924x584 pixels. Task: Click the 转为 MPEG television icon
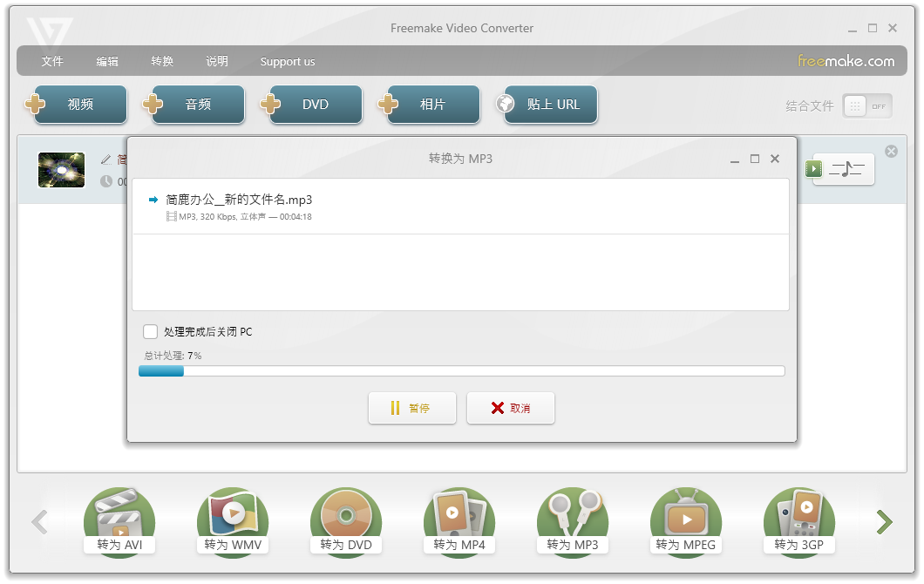pos(686,521)
